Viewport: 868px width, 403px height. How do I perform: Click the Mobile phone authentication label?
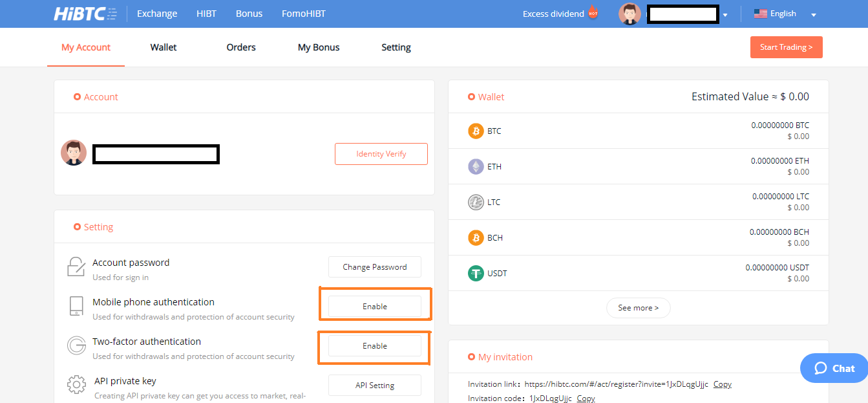pos(153,302)
